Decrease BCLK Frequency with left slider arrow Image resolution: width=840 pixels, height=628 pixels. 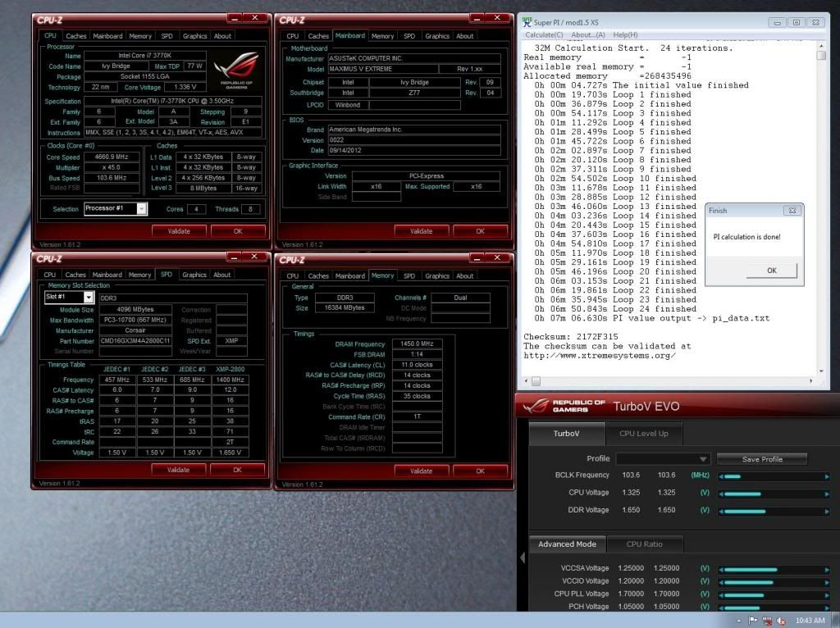721,476
